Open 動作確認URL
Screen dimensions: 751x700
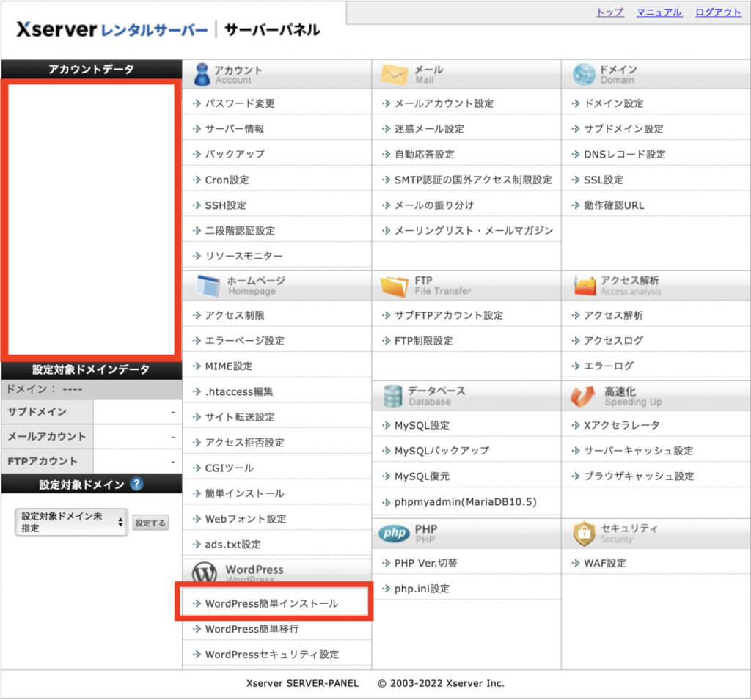[614, 205]
